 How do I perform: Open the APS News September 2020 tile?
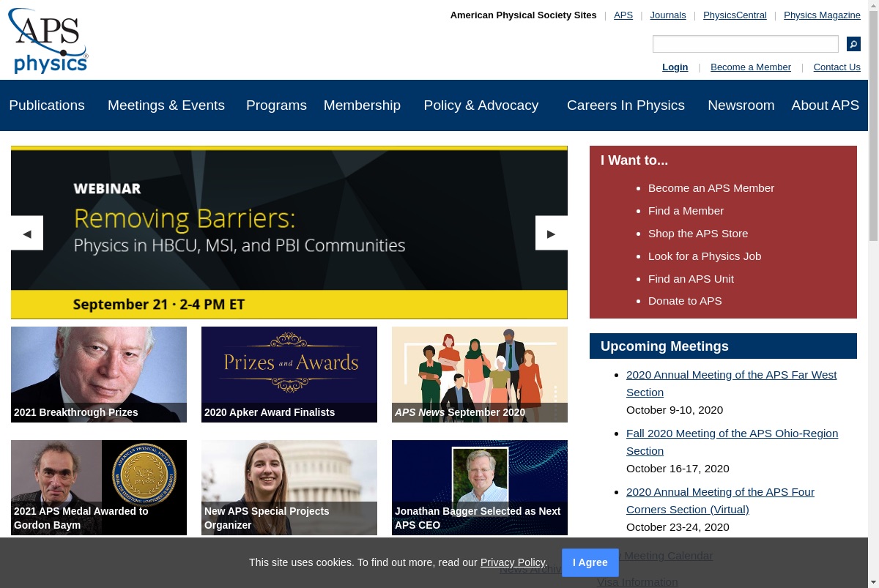click(480, 374)
